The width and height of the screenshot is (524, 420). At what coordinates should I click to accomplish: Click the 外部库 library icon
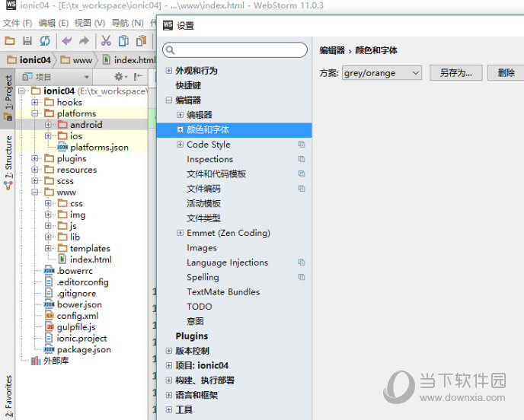pyautogui.click(x=36, y=361)
